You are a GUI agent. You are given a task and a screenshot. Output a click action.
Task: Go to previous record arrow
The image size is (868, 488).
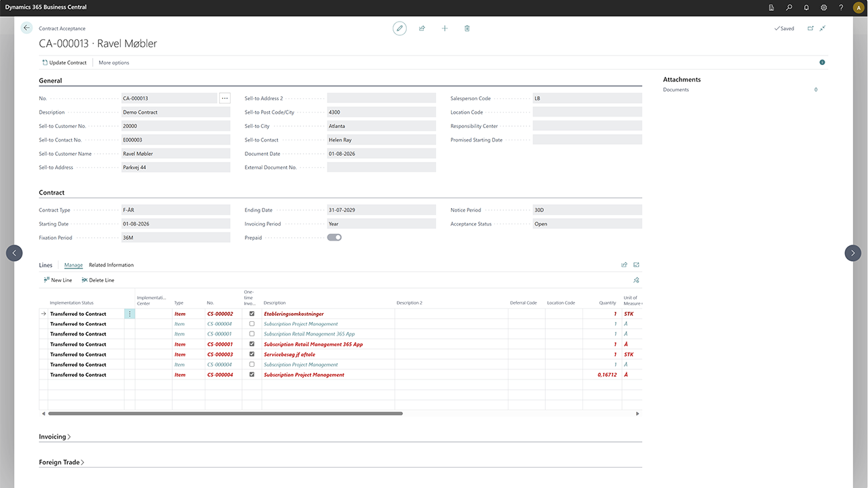point(14,253)
